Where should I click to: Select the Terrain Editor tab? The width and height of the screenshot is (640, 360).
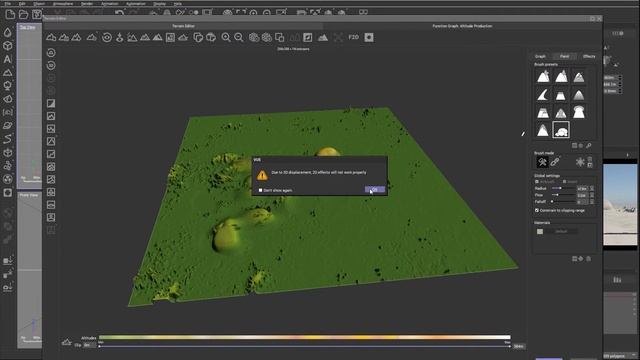tap(183, 26)
